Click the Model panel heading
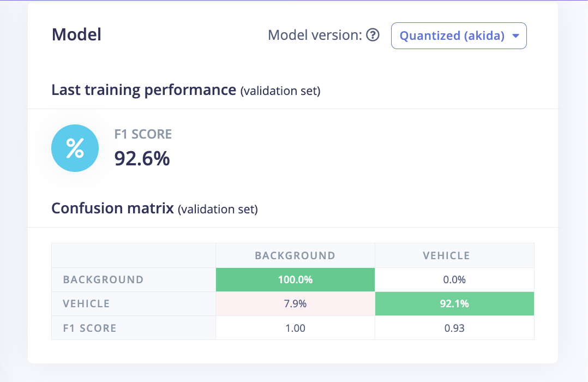This screenshot has width=588, height=382. 76,35
